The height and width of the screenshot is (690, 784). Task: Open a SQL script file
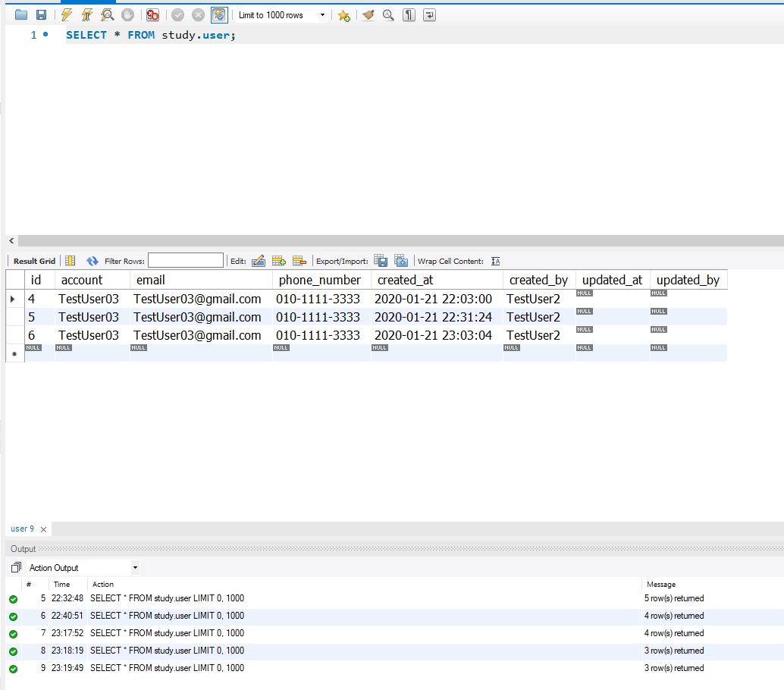(x=21, y=15)
